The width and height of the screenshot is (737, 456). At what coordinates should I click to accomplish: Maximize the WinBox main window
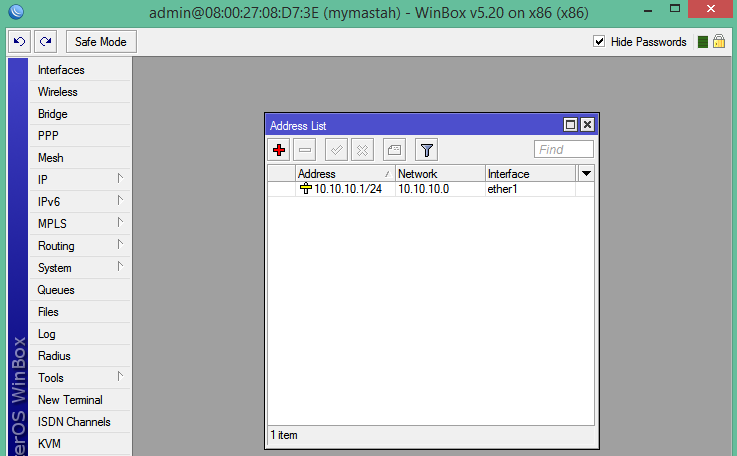click(675, 8)
